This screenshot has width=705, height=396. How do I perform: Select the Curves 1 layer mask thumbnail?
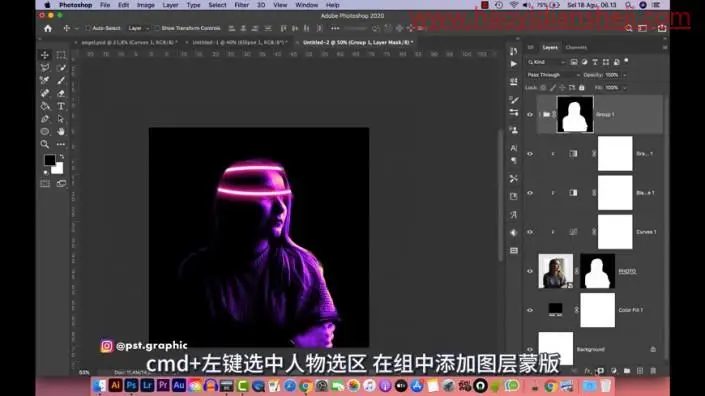[615, 232]
